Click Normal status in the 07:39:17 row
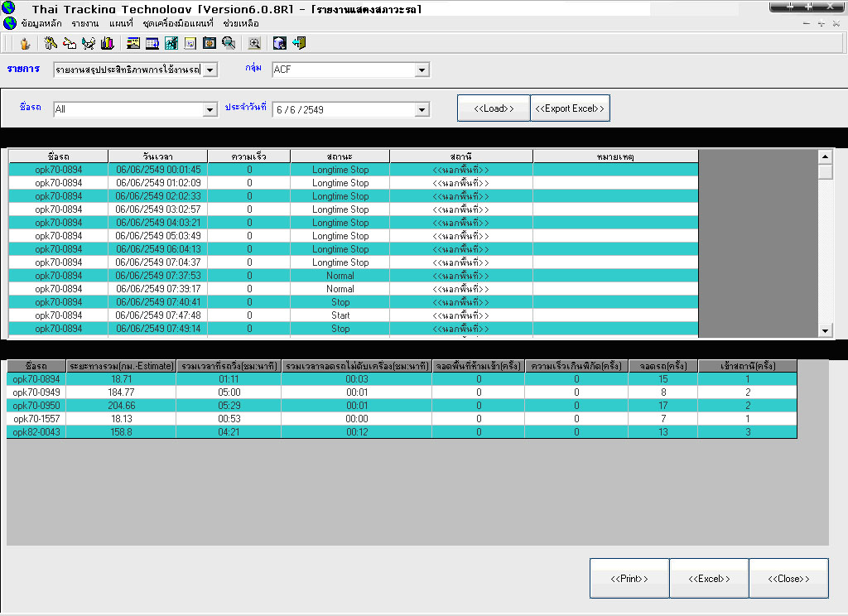This screenshot has width=848, height=616. click(x=340, y=289)
